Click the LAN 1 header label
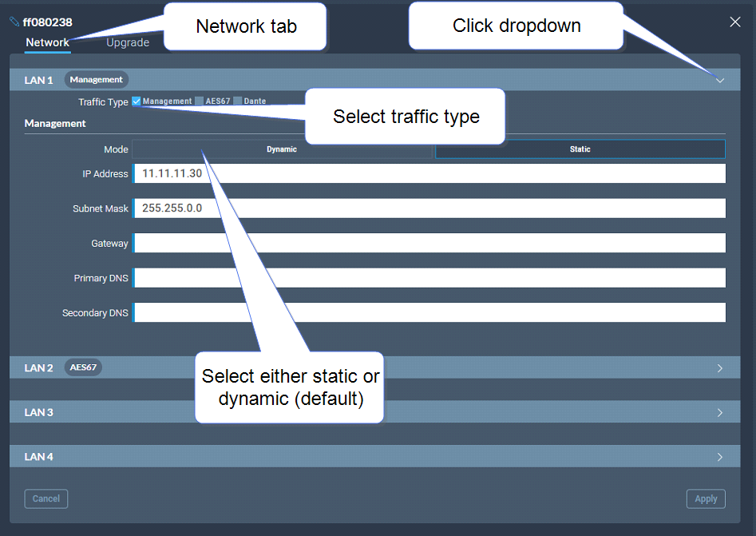756x536 pixels. 38,80
